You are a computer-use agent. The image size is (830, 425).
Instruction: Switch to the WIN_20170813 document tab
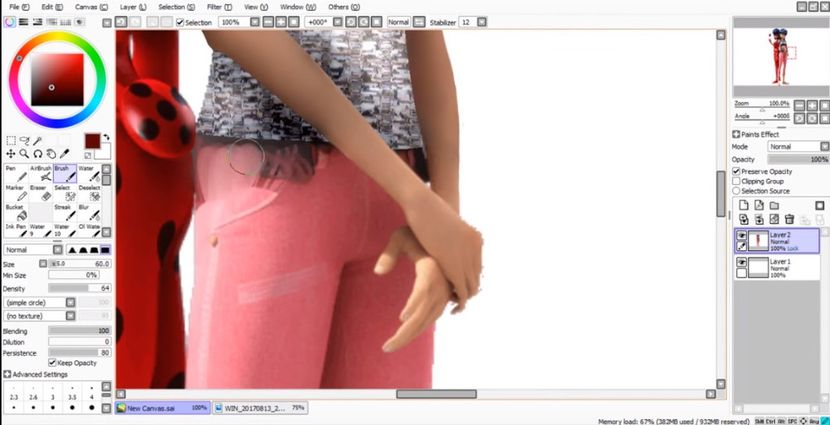(260, 408)
